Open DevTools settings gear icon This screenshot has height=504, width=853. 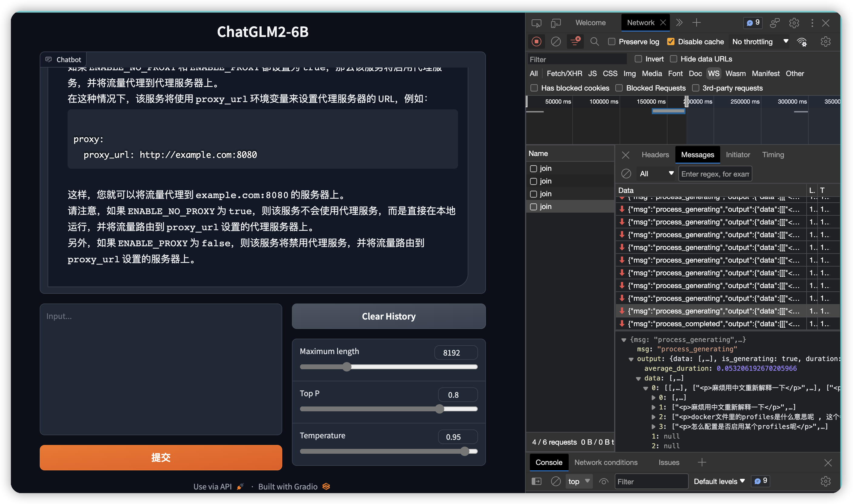pos(794,23)
